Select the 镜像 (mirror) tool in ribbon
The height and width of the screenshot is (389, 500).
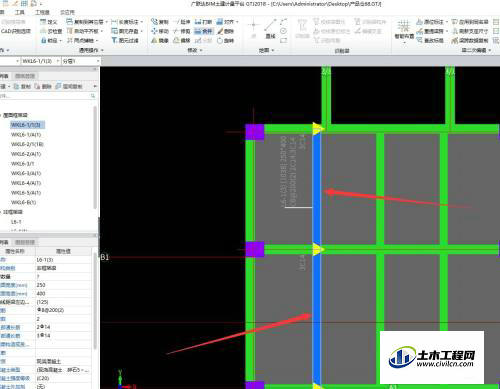160,41
